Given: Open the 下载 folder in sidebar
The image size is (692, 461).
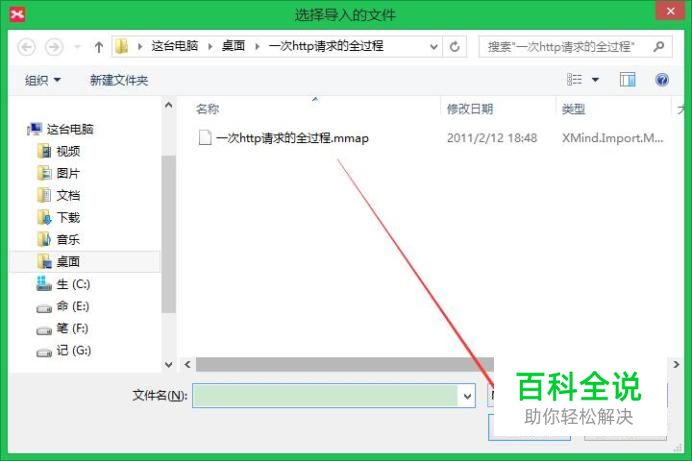Looking at the screenshot, I should point(59,217).
